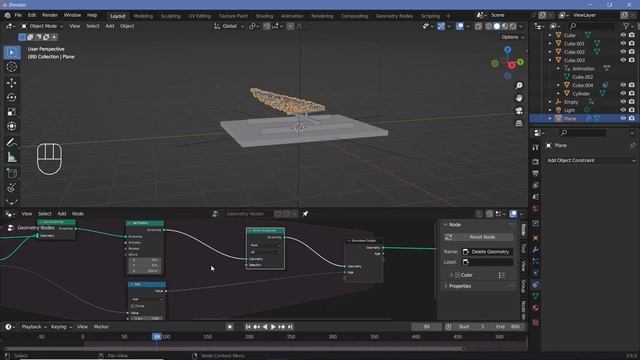This screenshot has width=640, height=360.
Task: Select the Add Cube tool
Action: coord(12,173)
